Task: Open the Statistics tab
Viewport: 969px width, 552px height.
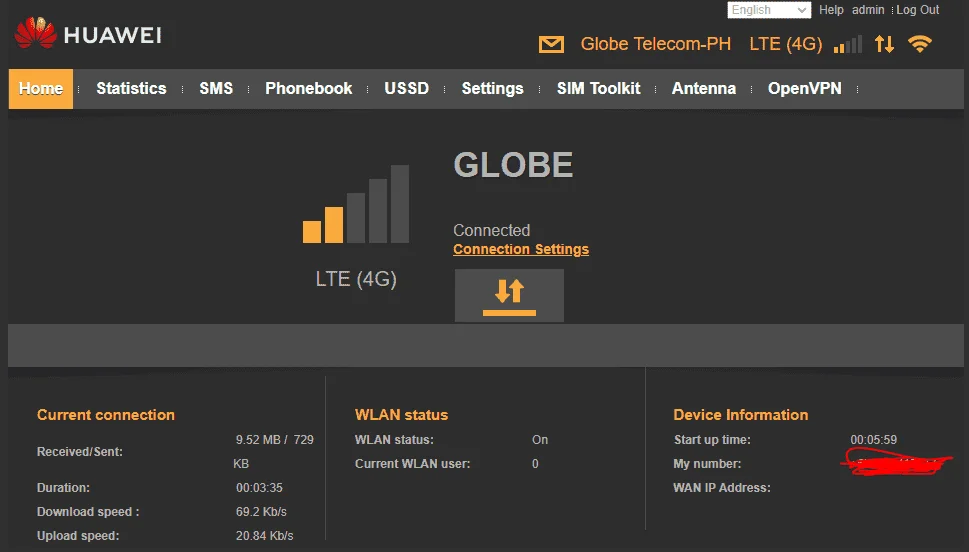Action: point(131,88)
